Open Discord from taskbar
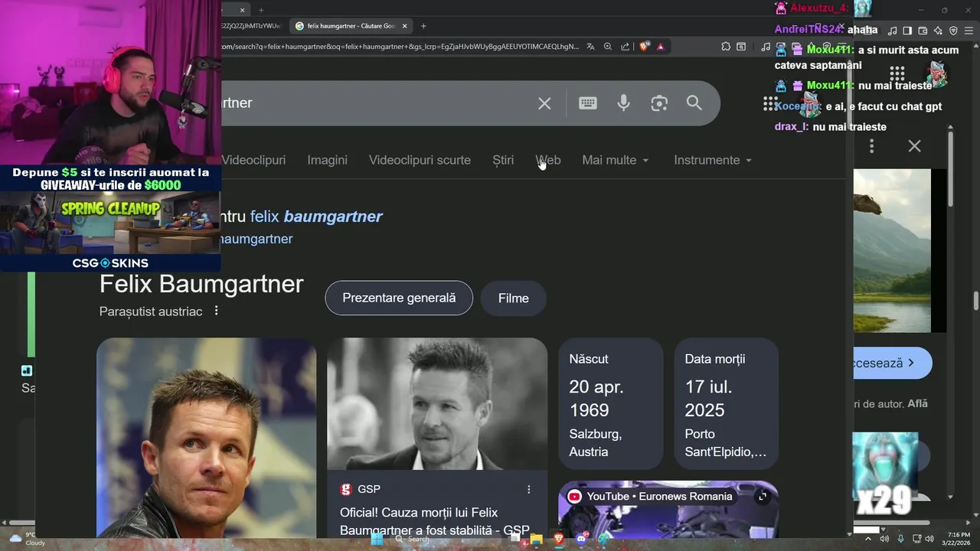The width and height of the screenshot is (980, 551). [x=581, y=539]
